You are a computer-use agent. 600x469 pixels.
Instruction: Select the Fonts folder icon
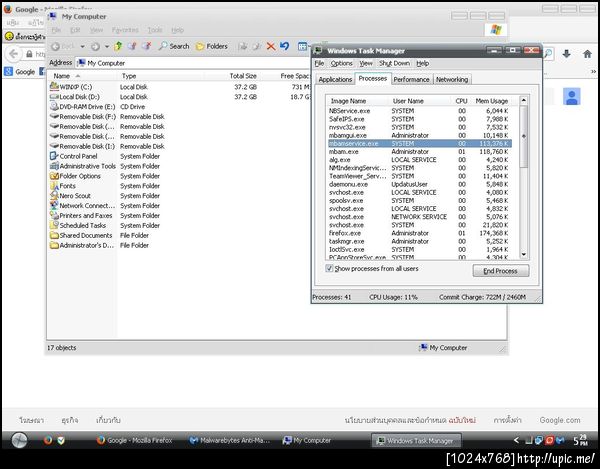pyautogui.click(x=54, y=186)
